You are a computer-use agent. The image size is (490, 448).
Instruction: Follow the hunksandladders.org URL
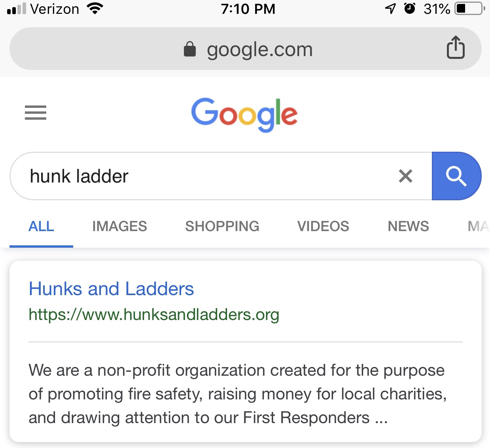click(x=154, y=315)
